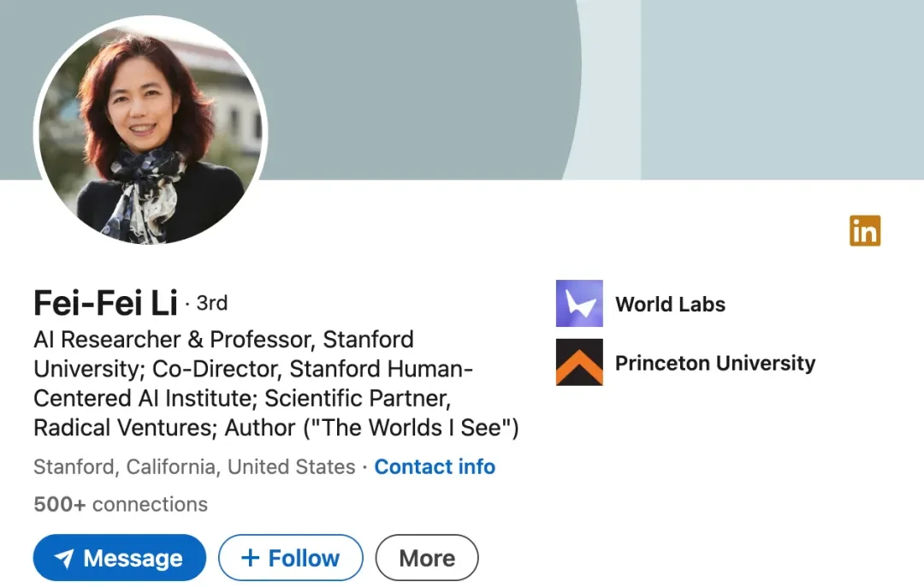Open the Contact info link
Viewport: 924px width, 587px height.
click(435, 467)
